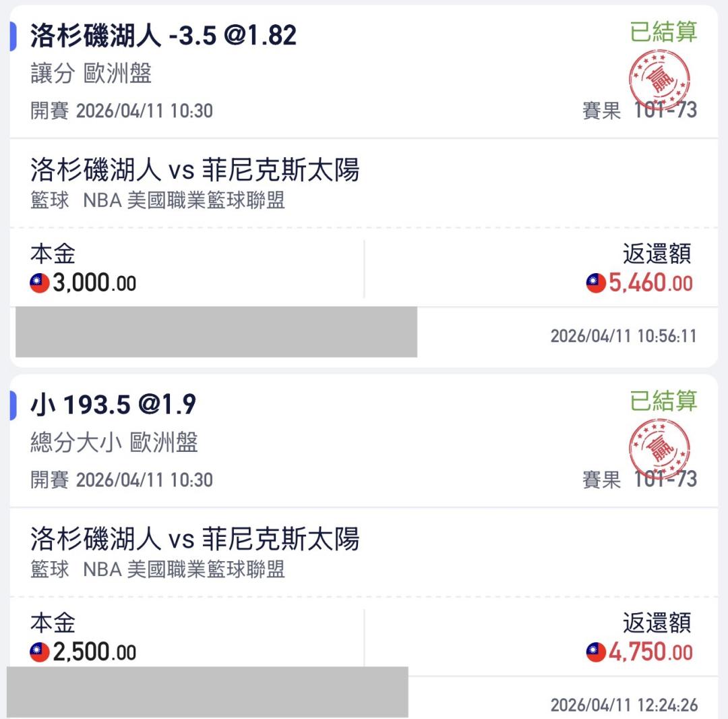The width and height of the screenshot is (728, 719).
Task: Select the matchup name in the first bet card
Action: [195, 170]
